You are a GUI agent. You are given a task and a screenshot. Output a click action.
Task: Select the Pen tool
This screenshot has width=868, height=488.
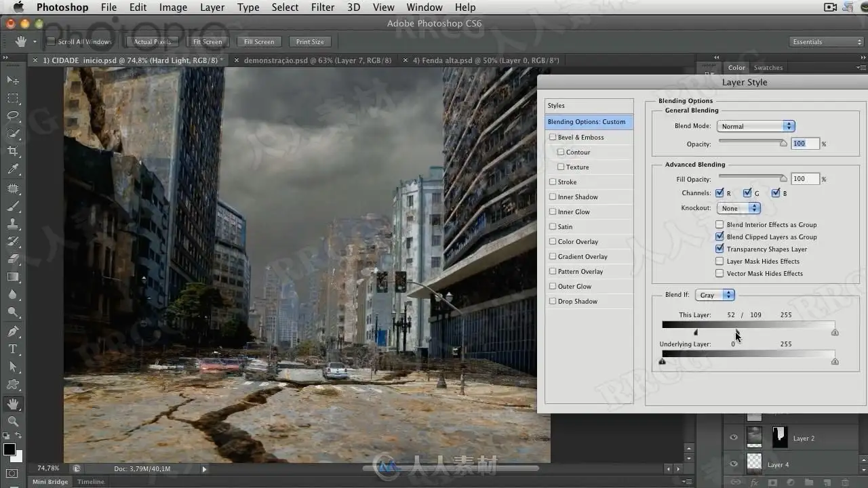click(x=13, y=331)
